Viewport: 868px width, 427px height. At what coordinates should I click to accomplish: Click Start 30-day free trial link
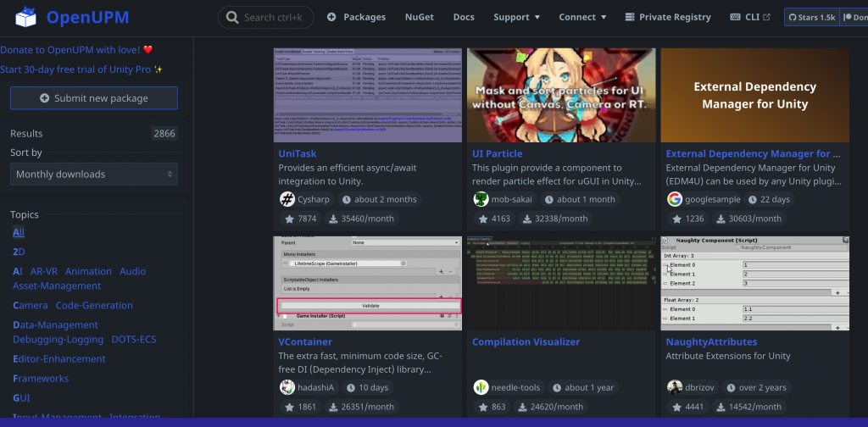pyautogui.click(x=81, y=69)
